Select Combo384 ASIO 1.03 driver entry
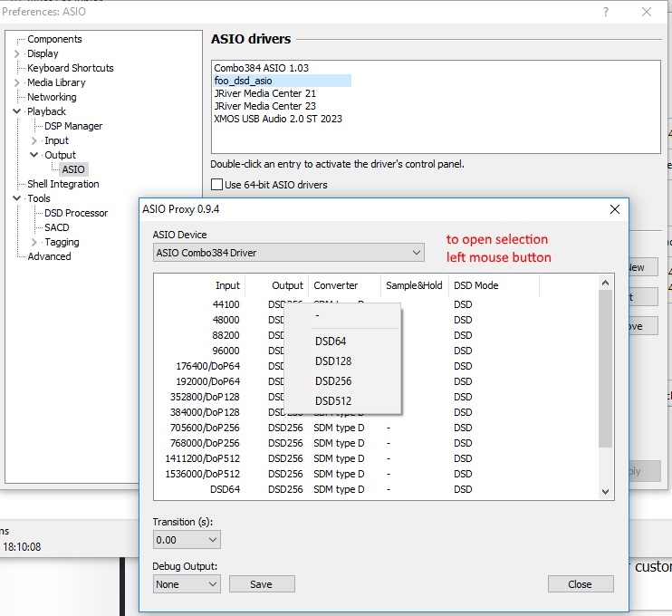Screen dimensions: 672x616 [261, 68]
